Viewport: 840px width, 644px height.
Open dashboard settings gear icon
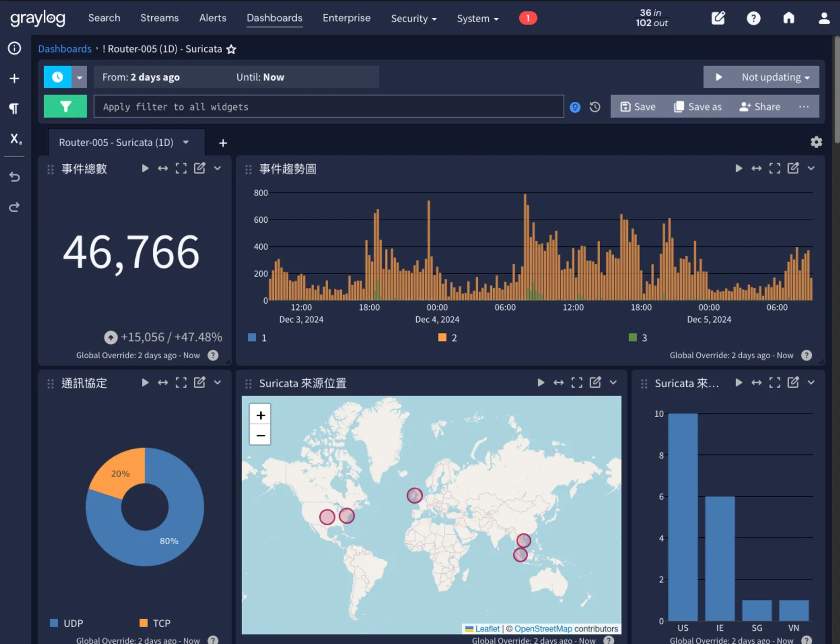coord(816,142)
